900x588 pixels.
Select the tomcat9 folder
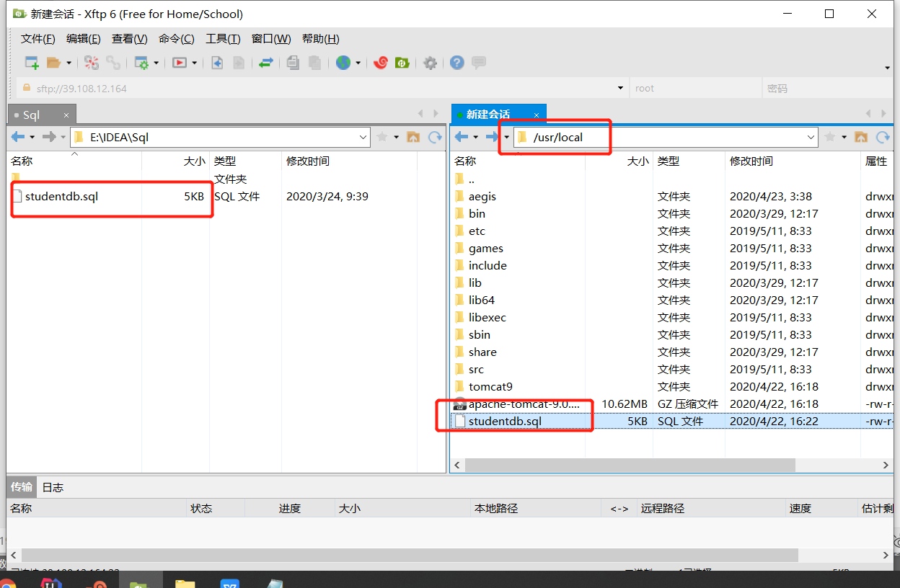tap(490, 386)
